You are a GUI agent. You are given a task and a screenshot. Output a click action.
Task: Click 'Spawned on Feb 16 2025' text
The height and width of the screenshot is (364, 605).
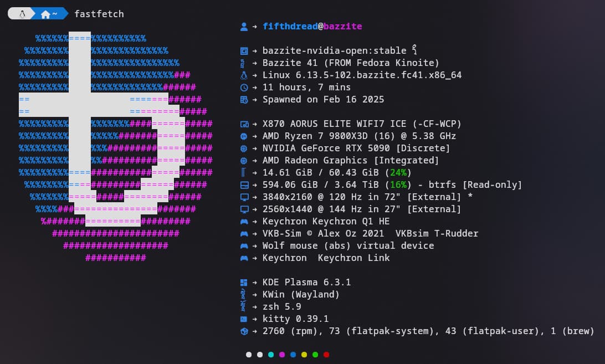(324, 99)
